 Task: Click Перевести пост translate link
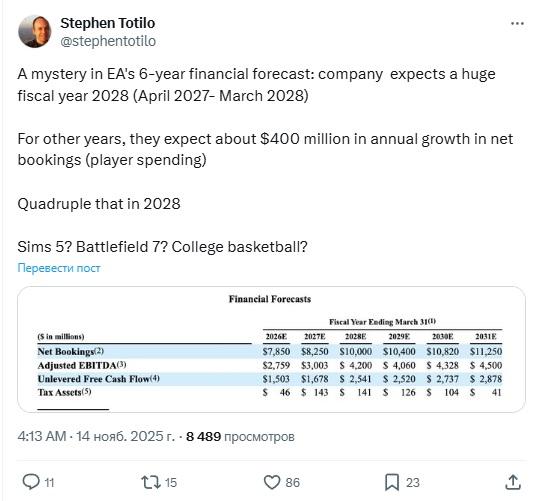[x=59, y=268]
